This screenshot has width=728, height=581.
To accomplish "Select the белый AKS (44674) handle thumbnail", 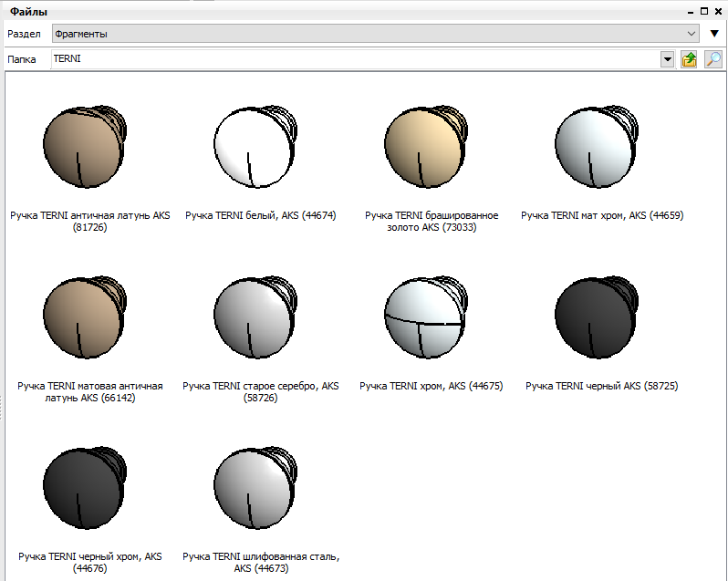I will [x=255, y=147].
